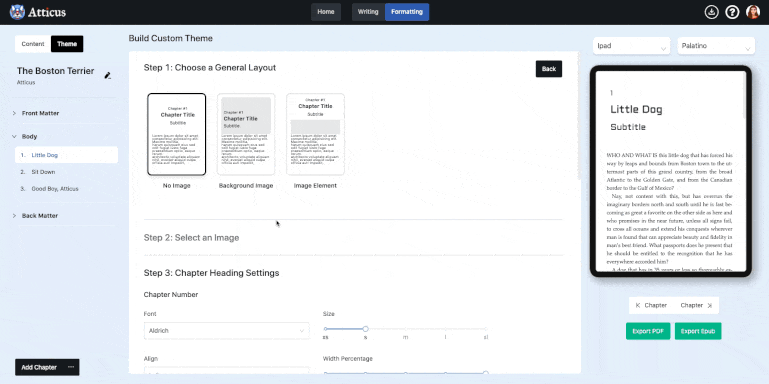
Task: Open the Little Dog chapter
Action: [66, 155]
